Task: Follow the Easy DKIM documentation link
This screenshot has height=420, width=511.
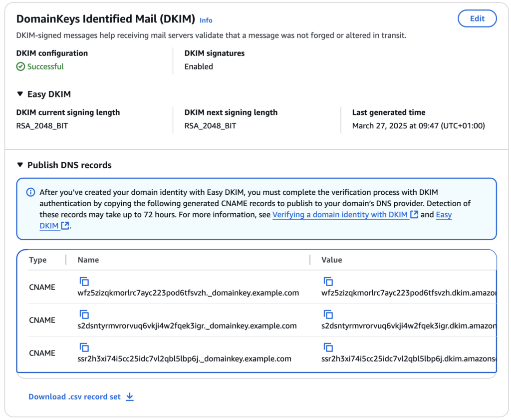Action: click(x=444, y=215)
